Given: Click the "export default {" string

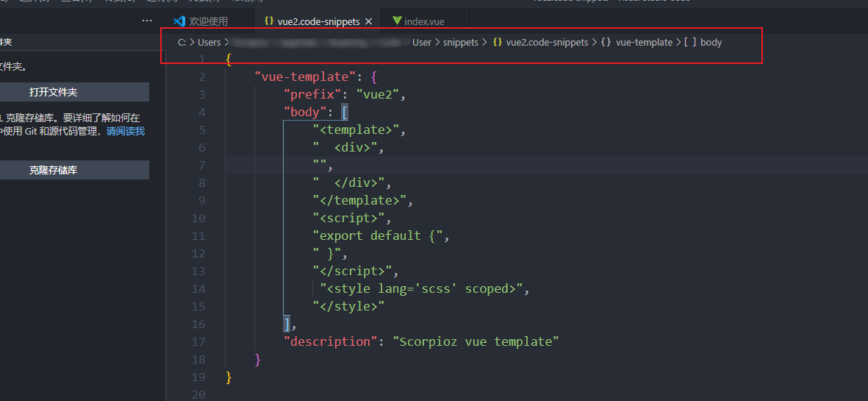Looking at the screenshot, I should 377,235.
